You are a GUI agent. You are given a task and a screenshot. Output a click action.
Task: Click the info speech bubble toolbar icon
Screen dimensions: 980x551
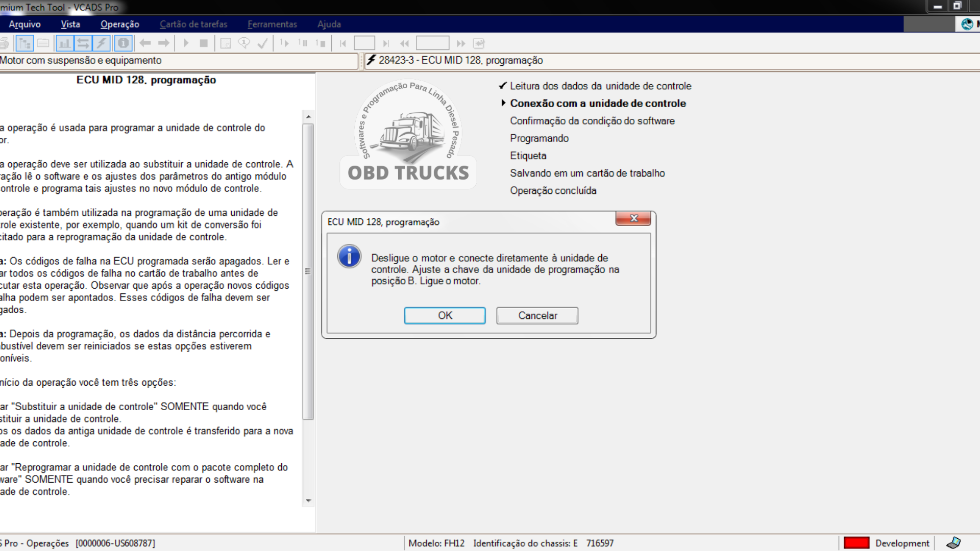(x=244, y=43)
